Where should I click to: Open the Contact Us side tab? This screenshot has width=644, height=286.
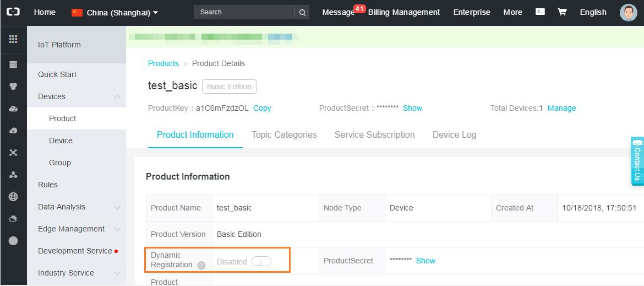[x=637, y=161]
